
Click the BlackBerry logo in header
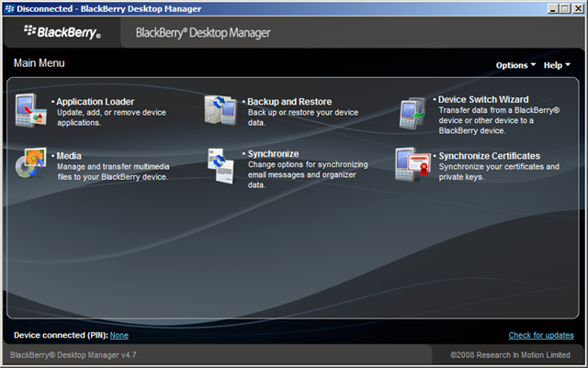pyautogui.click(x=62, y=32)
